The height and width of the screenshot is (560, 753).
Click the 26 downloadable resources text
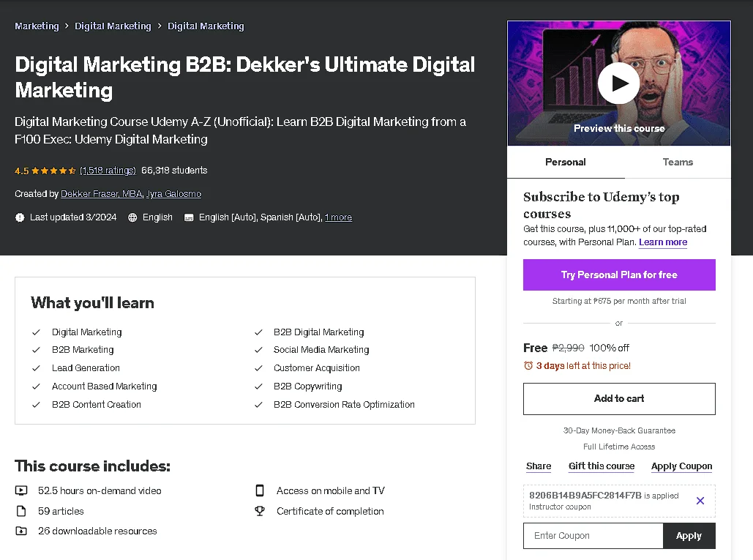pos(97,531)
